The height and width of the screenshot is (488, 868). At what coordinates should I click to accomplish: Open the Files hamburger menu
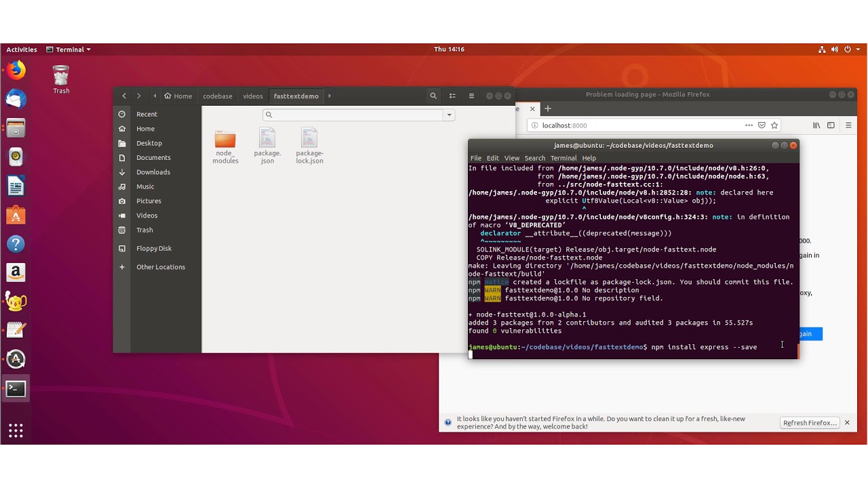(471, 96)
